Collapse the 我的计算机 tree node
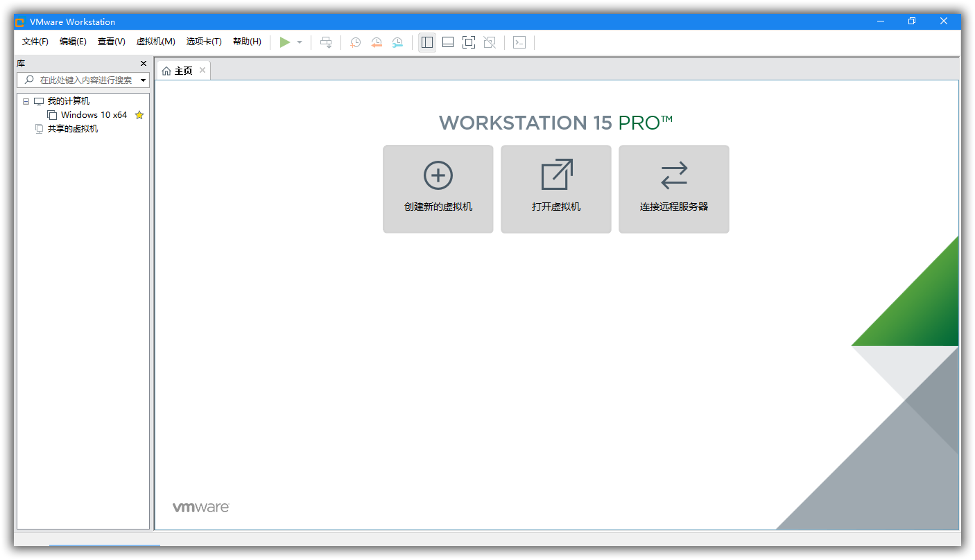The image size is (975, 560). [x=26, y=101]
